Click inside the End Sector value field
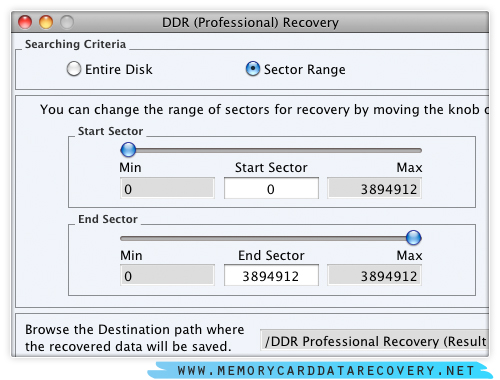The height and width of the screenshot is (380, 500). pyautogui.click(x=271, y=275)
